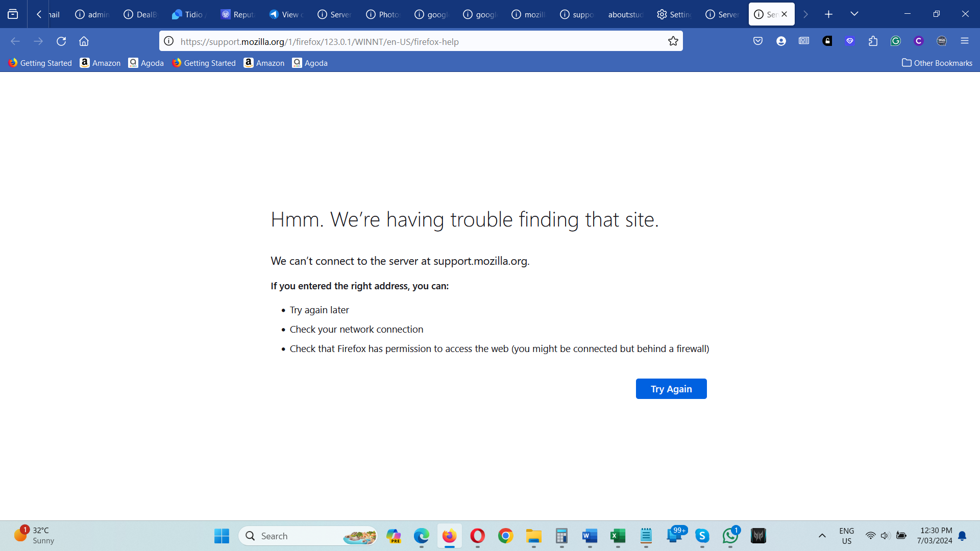Click the Save to Pocket icon
Image resolution: width=980 pixels, height=551 pixels.
758,41
